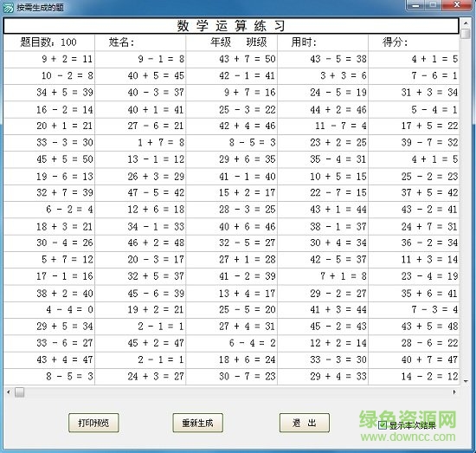The height and width of the screenshot is (453, 476).
Task: Select the cell 7 - 6 = 1
Action: coord(414,76)
